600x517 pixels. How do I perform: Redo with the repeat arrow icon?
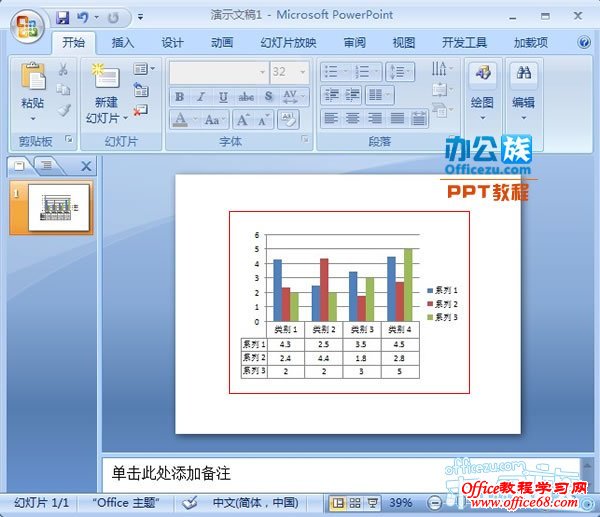click(113, 17)
